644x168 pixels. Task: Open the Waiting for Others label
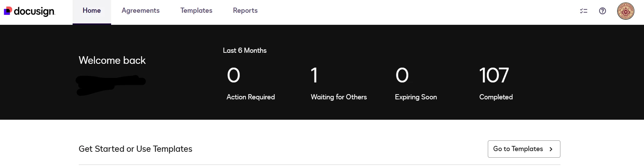(x=339, y=97)
